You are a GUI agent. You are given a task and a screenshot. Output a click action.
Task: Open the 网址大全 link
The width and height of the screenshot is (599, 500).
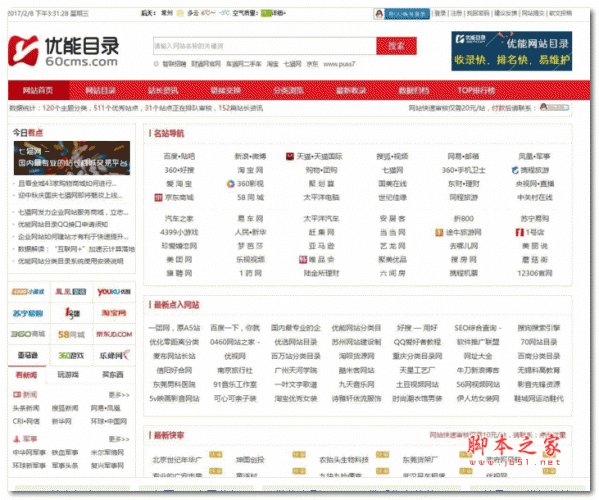478,356
